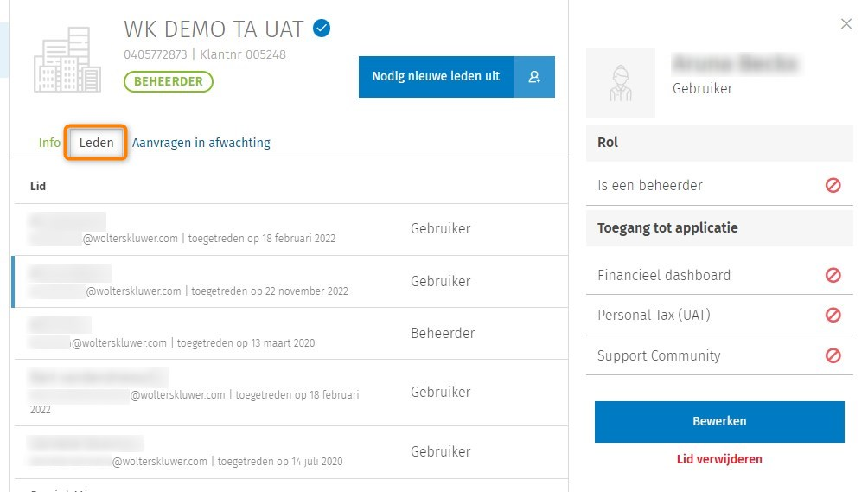Click the denied icon next to Is een beheerder

coord(833,185)
